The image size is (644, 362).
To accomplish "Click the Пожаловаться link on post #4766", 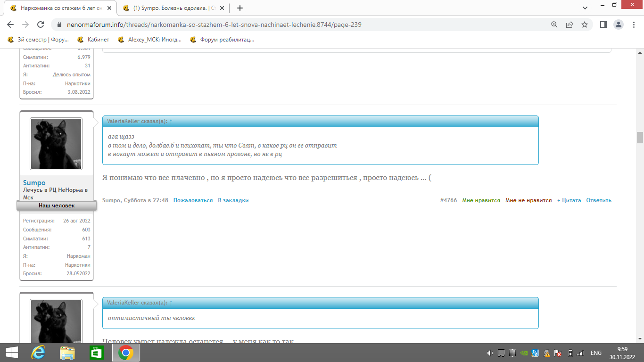I will click(x=193, y=200).
